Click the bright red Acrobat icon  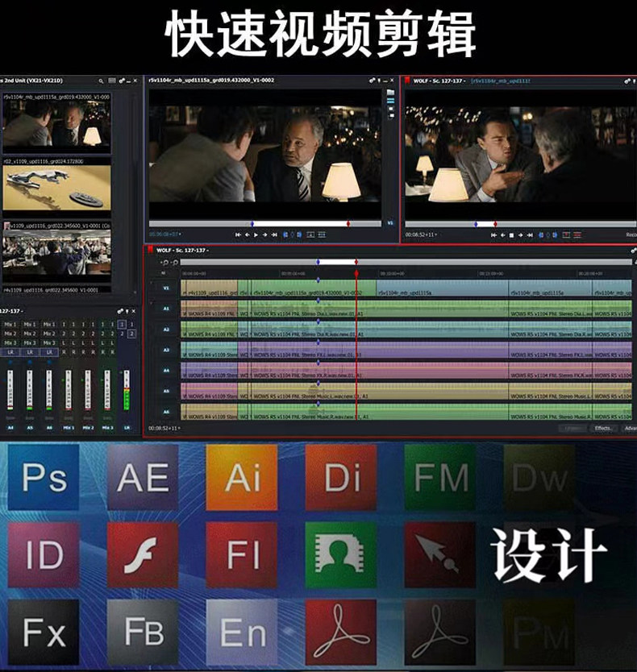(x=341, y=633)
